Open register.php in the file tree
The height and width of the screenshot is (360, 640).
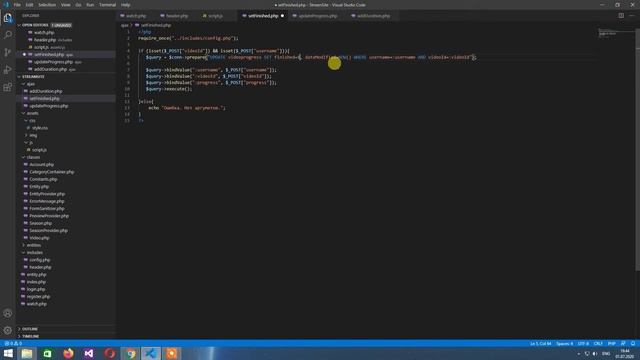38,297
